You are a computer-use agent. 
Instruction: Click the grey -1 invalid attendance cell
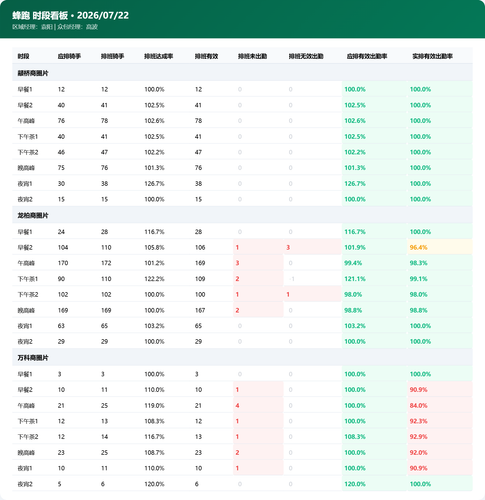click(x=292, y=279)
